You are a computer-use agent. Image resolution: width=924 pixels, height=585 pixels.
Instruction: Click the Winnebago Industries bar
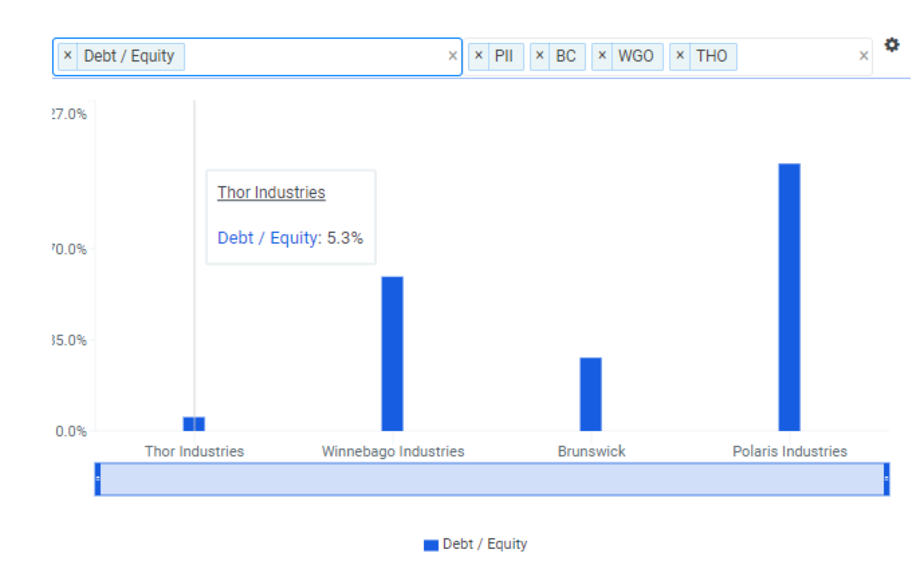point(392,353)
